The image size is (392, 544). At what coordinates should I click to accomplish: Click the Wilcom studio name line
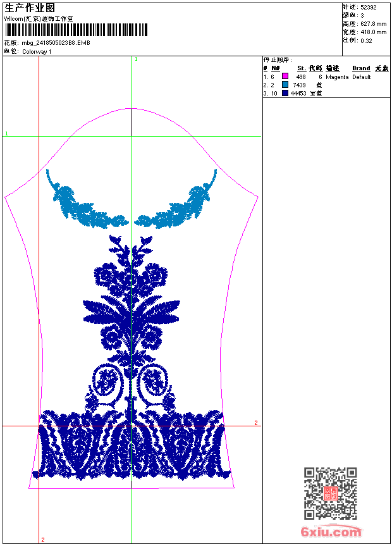click(38, 19)
